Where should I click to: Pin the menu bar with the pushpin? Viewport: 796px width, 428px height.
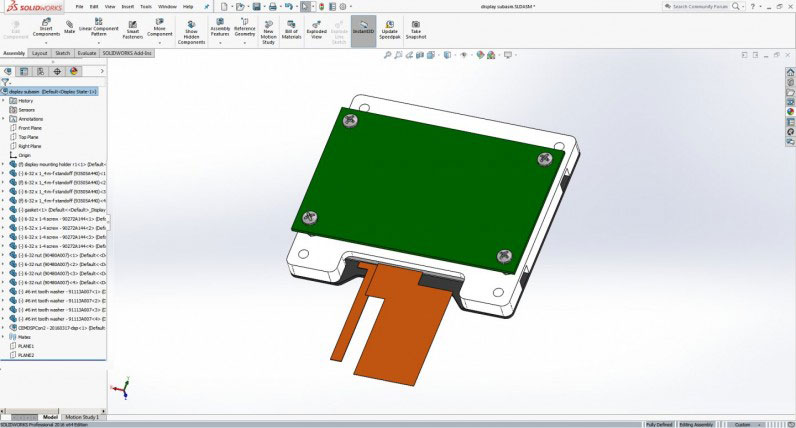click(x=206, y=6)
